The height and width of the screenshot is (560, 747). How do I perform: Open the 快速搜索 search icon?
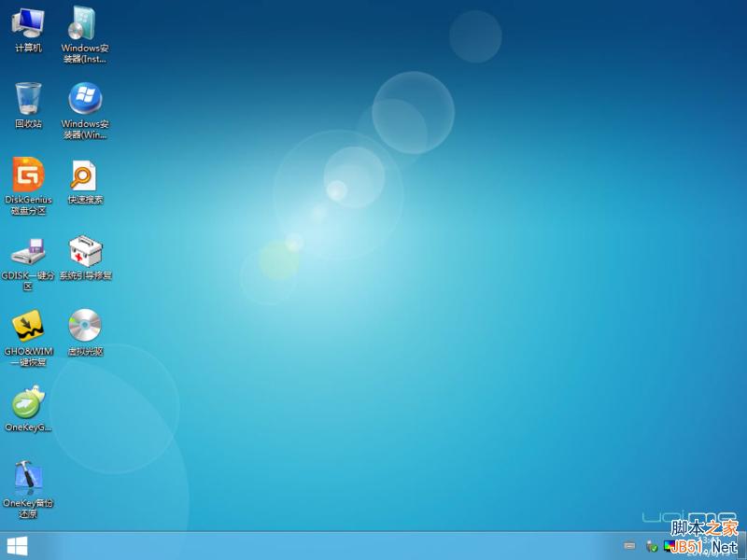click(x=85, y=182)
